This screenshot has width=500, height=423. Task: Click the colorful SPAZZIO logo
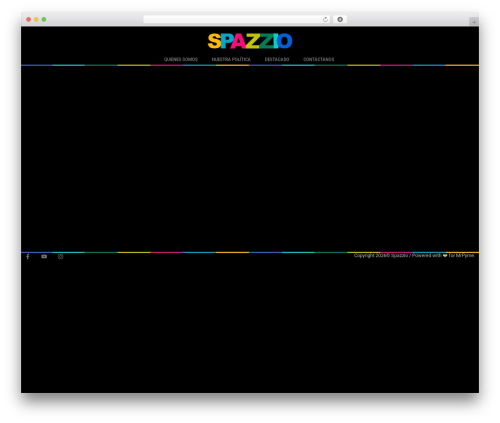(250, 41)
